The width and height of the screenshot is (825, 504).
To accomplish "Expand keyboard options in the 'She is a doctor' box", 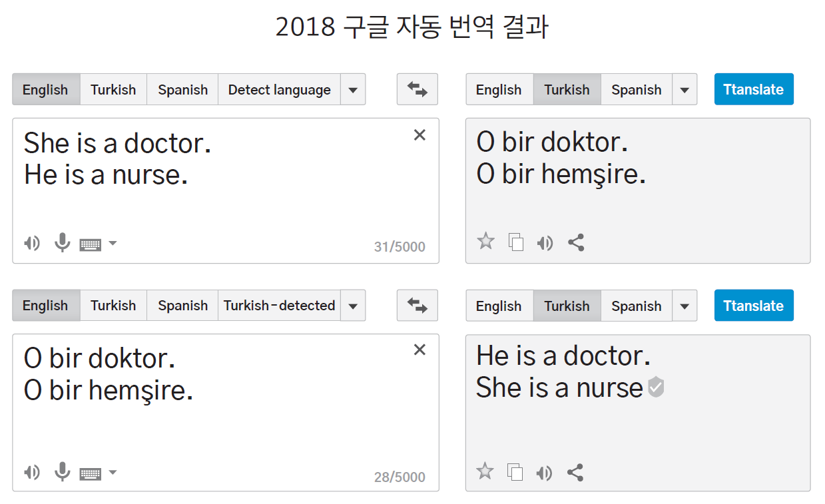I will click(x=113, y=243).
